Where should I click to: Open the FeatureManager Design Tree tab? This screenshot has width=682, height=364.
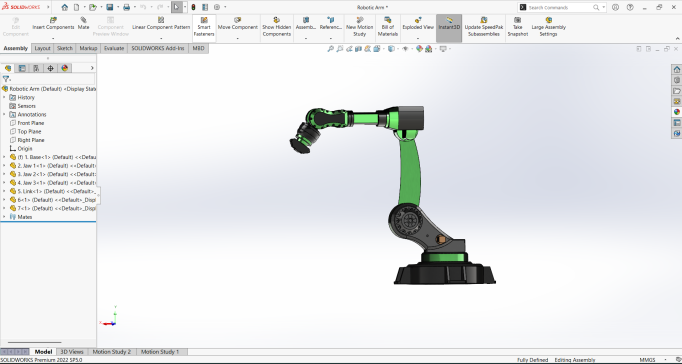tap(8, 68)
